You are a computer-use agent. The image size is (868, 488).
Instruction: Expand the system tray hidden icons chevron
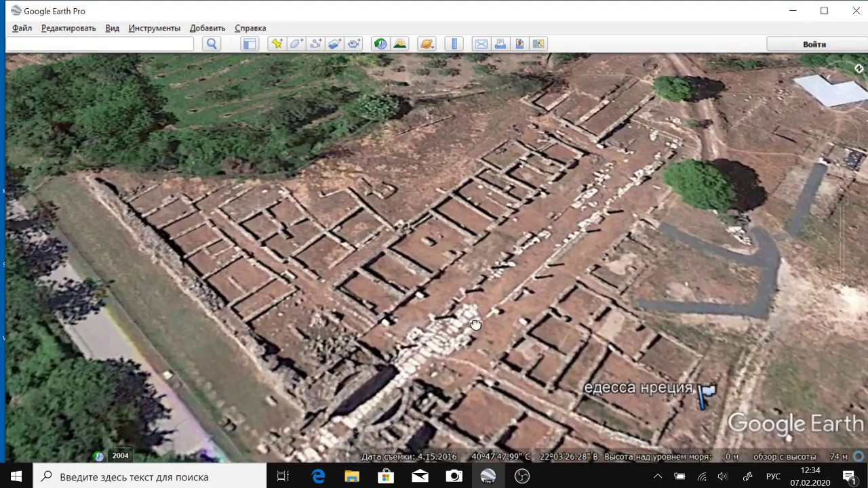[657, 476]
